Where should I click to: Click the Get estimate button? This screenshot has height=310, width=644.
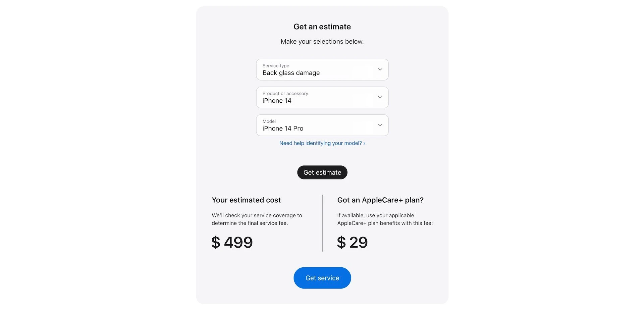click(x=322, y=172)
